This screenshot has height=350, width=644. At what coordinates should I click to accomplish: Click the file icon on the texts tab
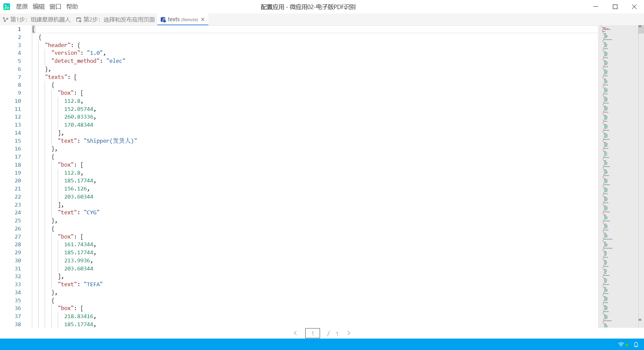tap(163, 20)
